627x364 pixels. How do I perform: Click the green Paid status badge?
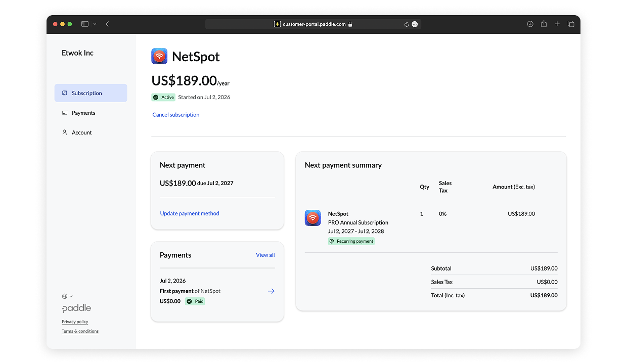(x=195, y=301)
